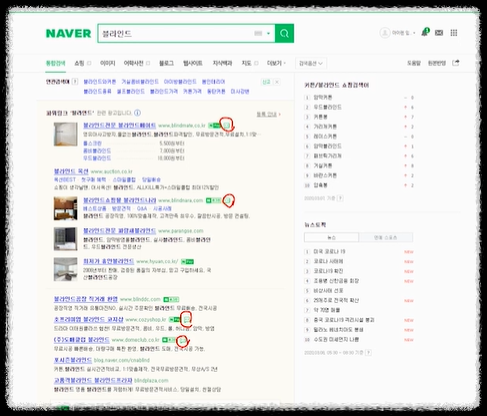Open ad title link for www.blindnara.com

tap(119, 200)
